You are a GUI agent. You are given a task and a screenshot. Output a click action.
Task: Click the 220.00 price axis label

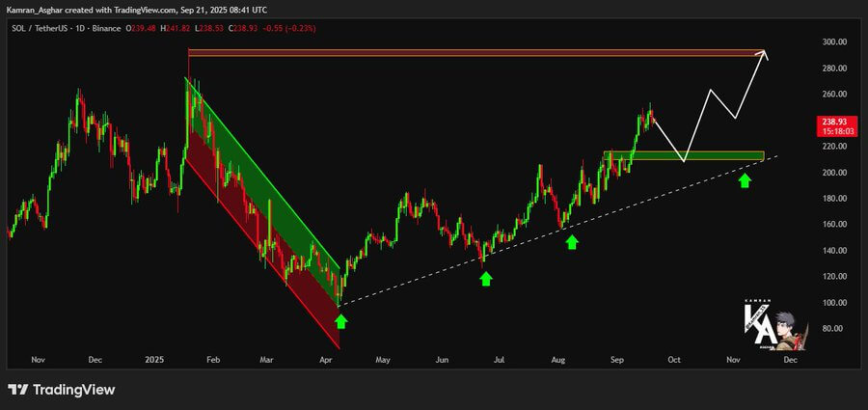(833, 147)
